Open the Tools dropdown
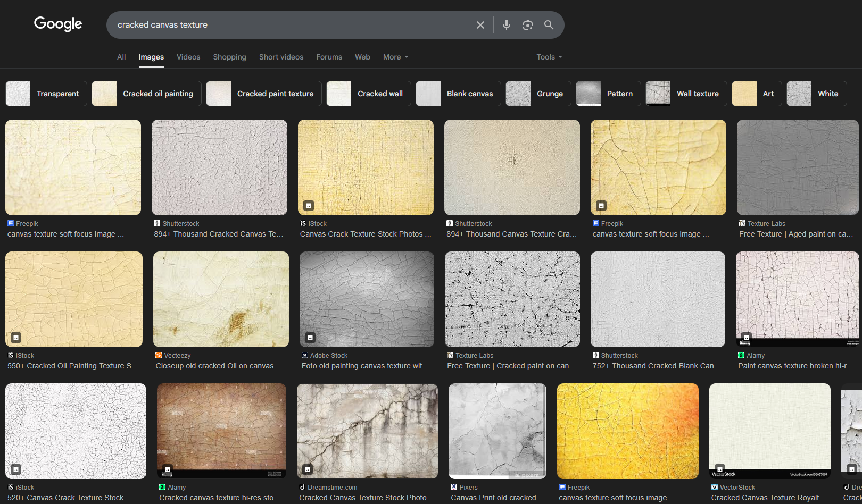Screen dimensions: 862x504 coord(549,57)
